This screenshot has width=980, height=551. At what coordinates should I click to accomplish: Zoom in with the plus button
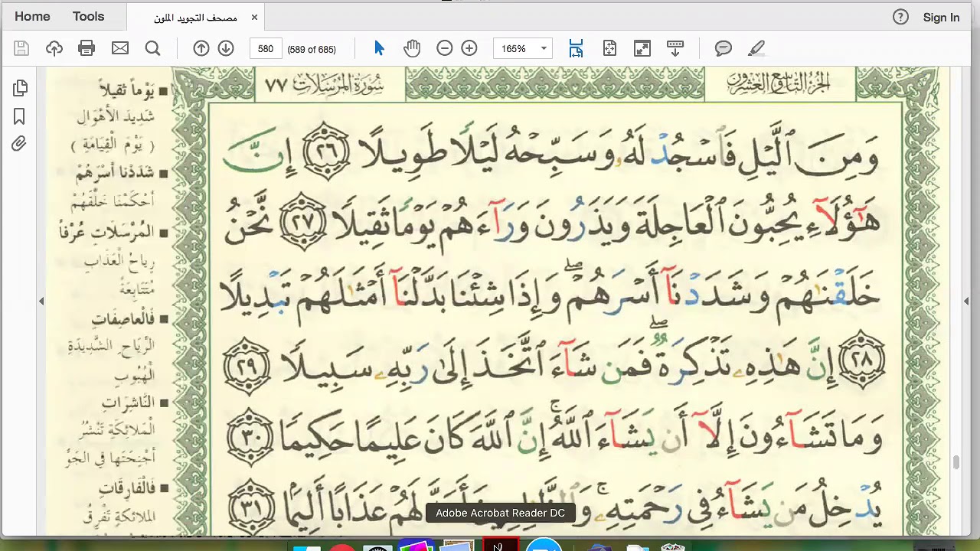click(469, 48)
